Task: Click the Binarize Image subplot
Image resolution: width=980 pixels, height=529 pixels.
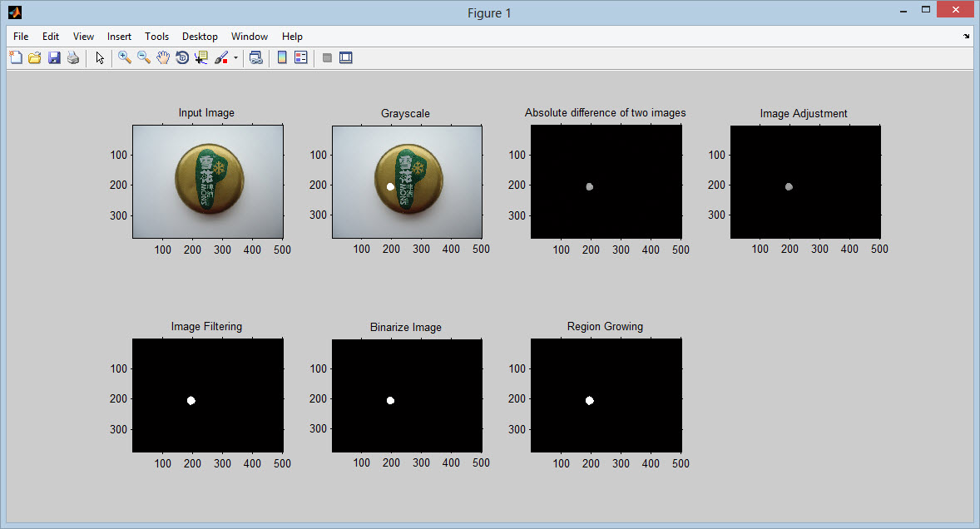Action: tap(407, 395)
